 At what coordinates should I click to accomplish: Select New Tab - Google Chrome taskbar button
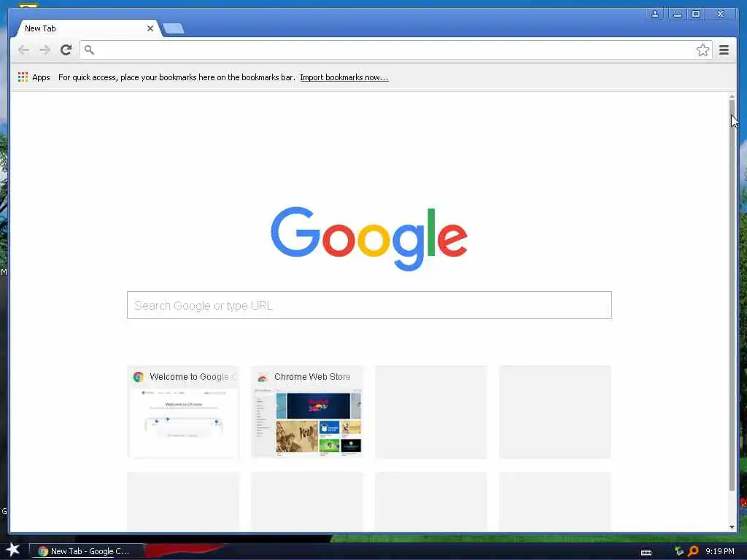point(86,551)
